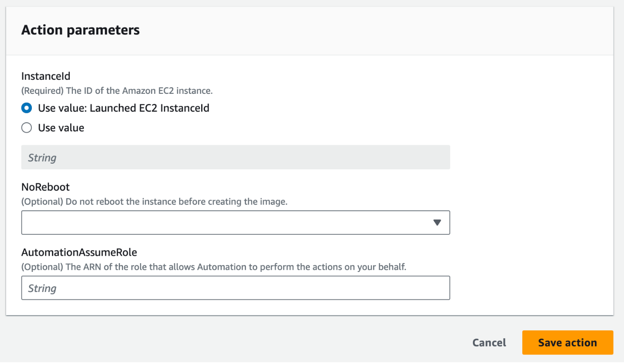The image size is (624, 364).
Task: Click the '(Optional)' prefix under AutomationAssumeRole
Action: (42, 267)
